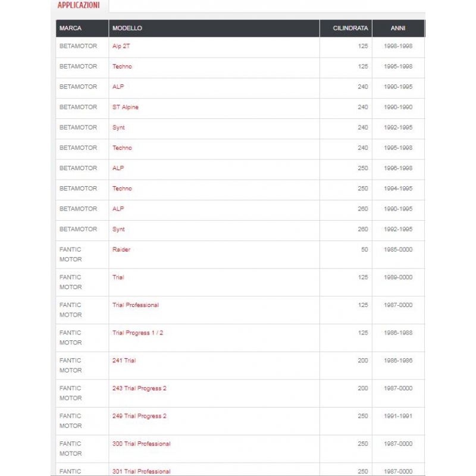
Task: Open the Techno 125 model link
Action: tap(122, 67)
